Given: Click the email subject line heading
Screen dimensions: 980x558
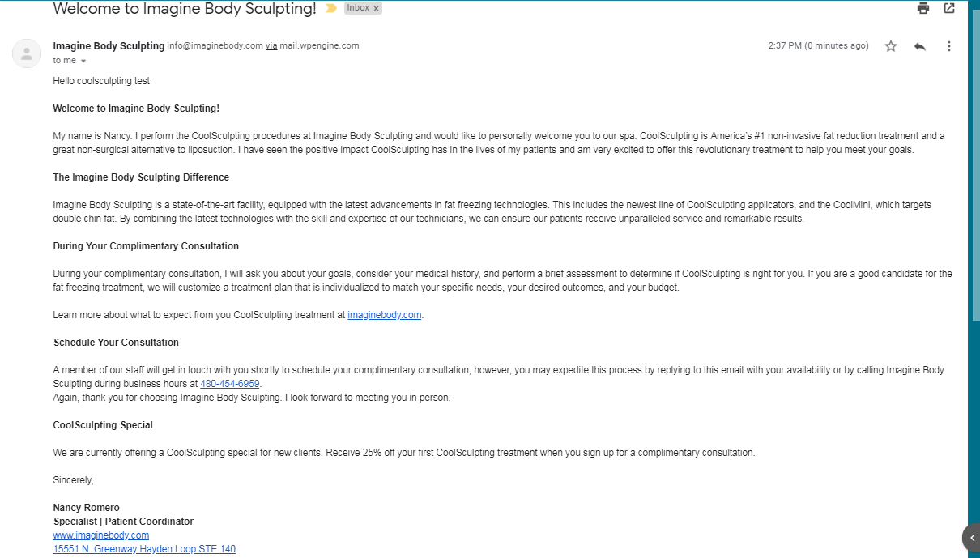Looking at the screenshot, I should (x=185, y=9).
